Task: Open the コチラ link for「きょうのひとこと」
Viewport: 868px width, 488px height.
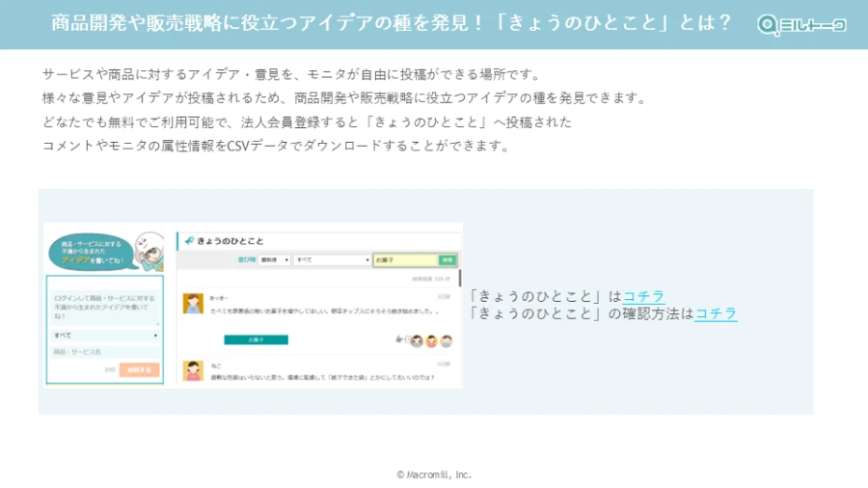Action: (643, 296)
